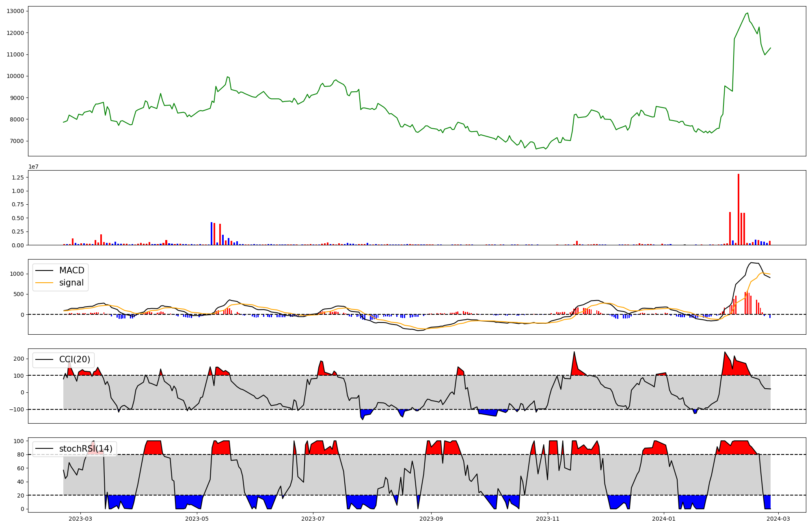Click the 2023-03 date tick label
This screenshot has height=528, width=812.
tap(80, 518)
